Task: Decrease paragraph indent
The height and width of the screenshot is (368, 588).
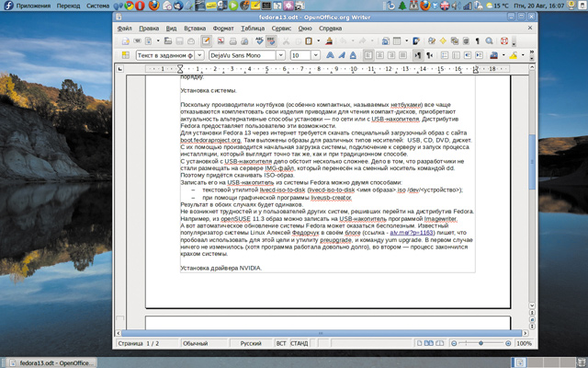Action: click(468, 55)
